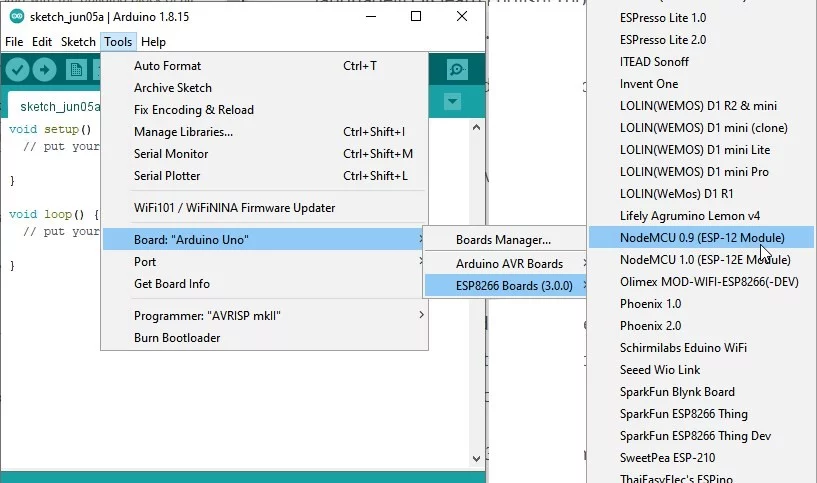The image size is (817, 483).
Task: Select LOLIN(WEMOS) D1 mini Lite
Action: (701, 150)
